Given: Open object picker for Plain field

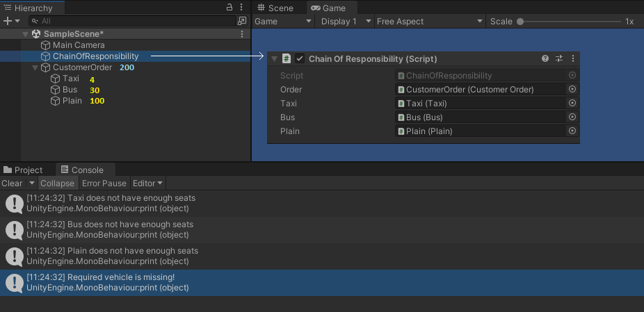Looking at the screenshot, I should (572, 131).
